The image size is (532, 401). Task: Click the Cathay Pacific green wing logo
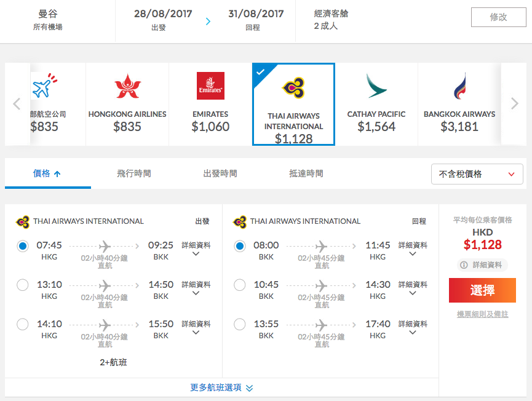(x=376, y=86)
